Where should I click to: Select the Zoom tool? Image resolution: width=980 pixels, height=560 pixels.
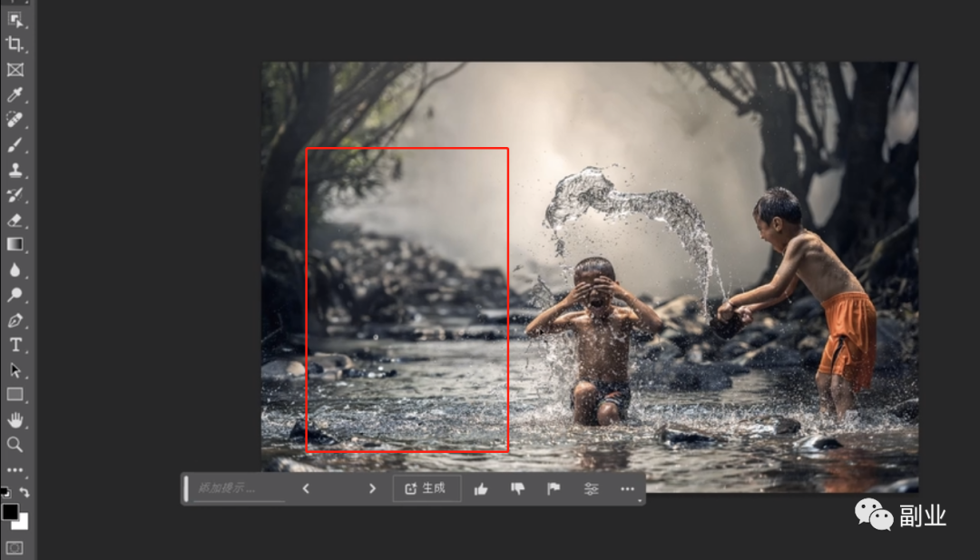15,444
